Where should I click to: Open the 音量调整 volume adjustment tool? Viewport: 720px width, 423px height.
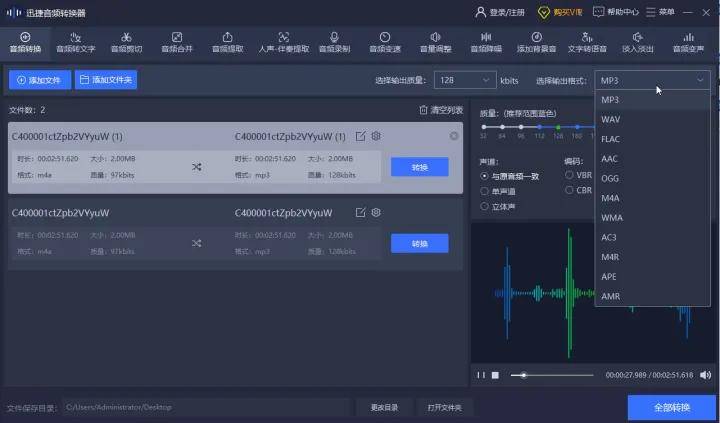click(435, 43)
